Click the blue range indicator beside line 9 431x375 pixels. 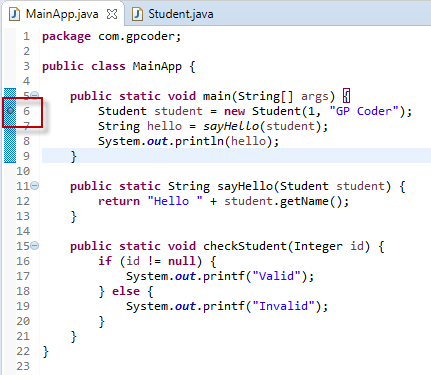click(x=10, y=156)
